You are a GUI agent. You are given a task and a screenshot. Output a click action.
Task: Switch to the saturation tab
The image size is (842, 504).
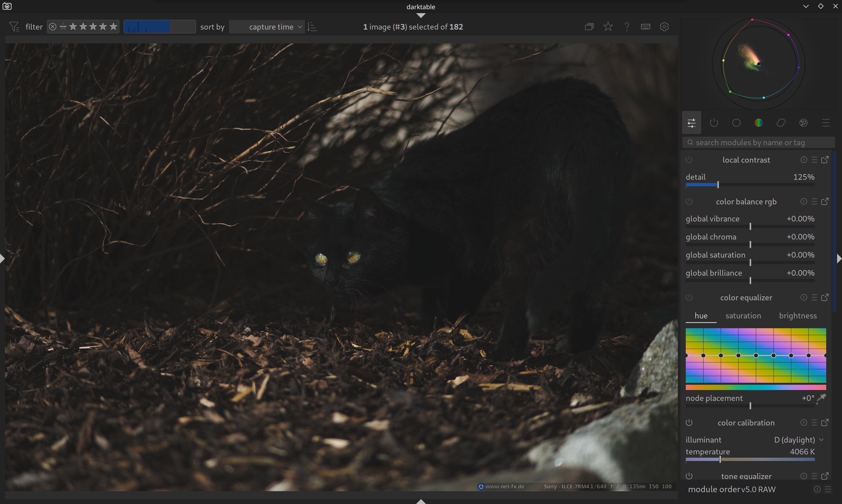pos(743,315)
